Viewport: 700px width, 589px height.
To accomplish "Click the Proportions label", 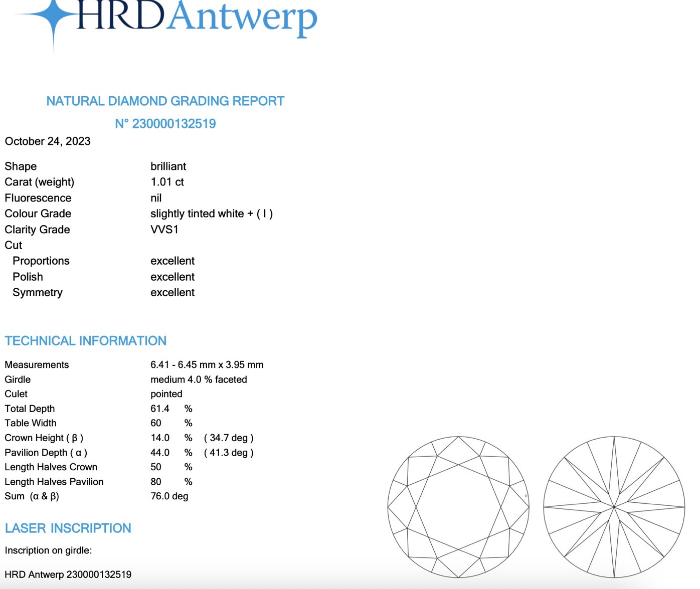I will [x=41, y=261].
